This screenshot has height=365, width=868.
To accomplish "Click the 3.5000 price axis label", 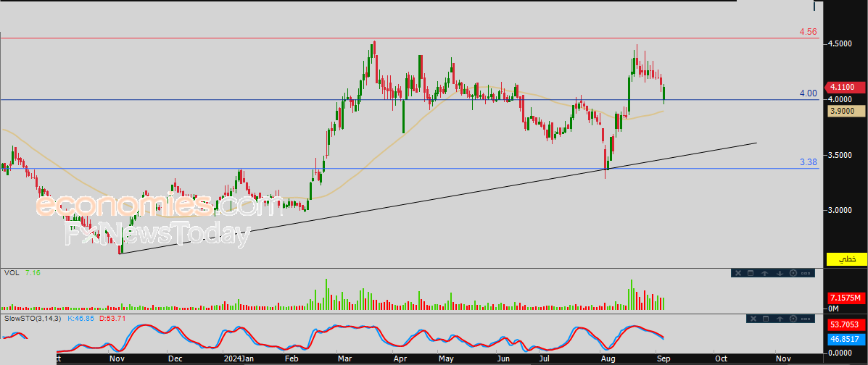I will tap(840, 155).
